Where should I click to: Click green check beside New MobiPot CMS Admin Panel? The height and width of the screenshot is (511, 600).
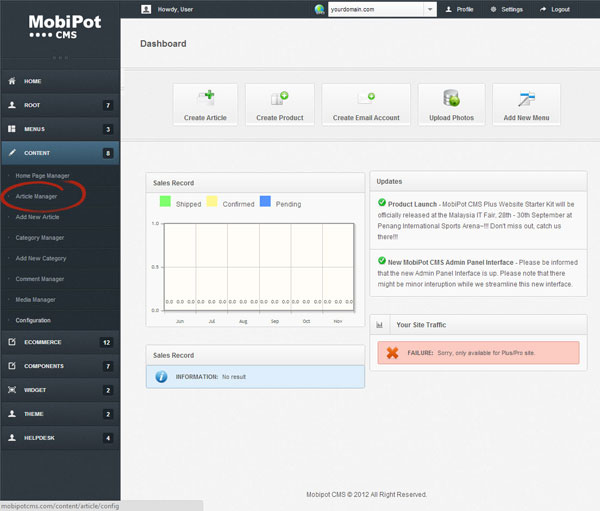pos(382,261)
